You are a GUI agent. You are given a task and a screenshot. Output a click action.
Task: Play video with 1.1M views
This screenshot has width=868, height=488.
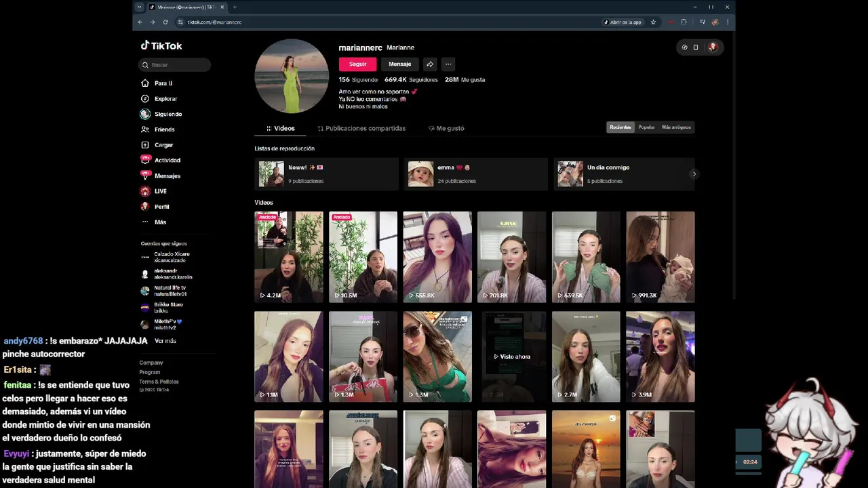point(289,357)
